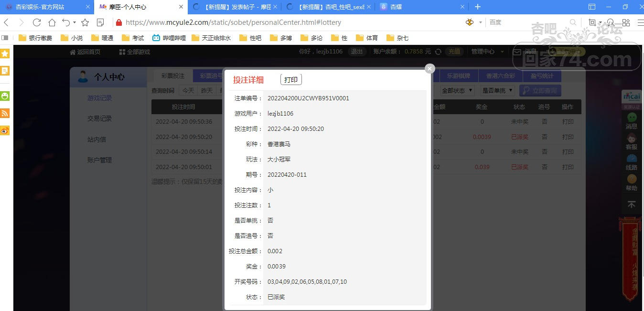Reload the page with the refresh icon
The image size is (644, 311).
(37, 22)
